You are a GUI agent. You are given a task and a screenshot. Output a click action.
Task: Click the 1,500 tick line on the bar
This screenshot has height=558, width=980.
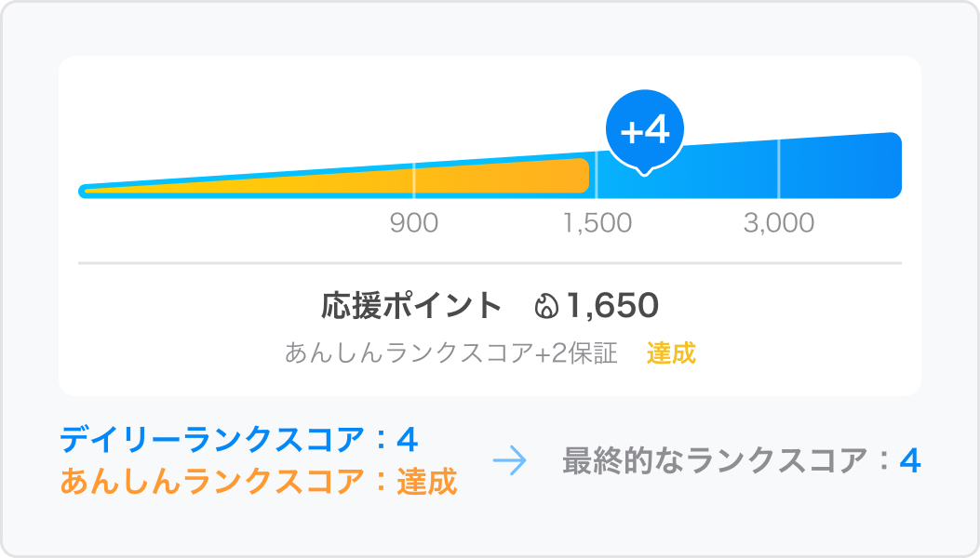click(x=597, y=175)
